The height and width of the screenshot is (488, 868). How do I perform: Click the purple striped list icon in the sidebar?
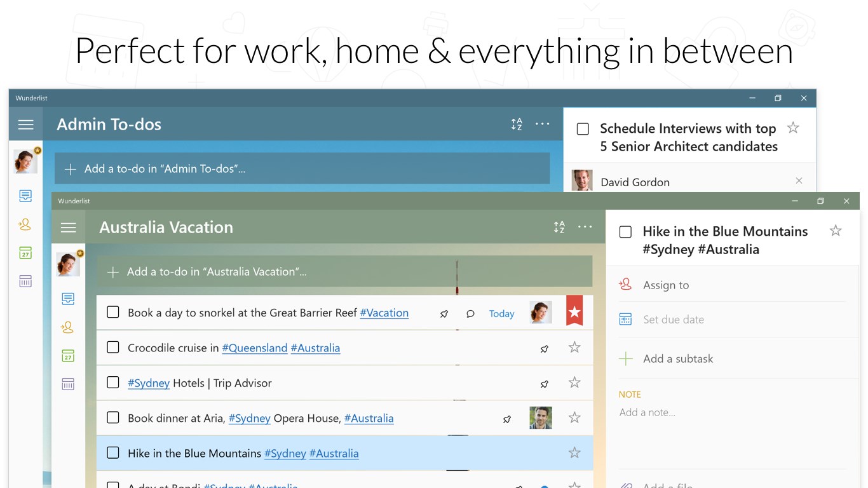[68, 383]
